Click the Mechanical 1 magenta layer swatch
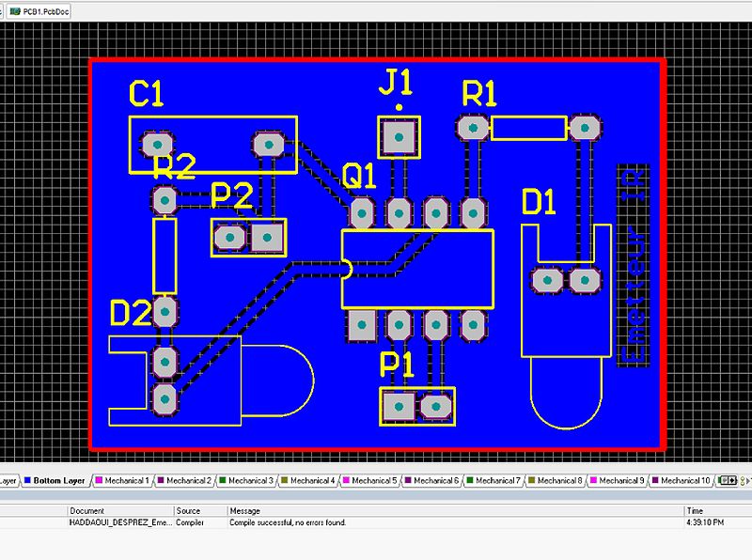Screen dimensions: 752x560 [99, 480]
